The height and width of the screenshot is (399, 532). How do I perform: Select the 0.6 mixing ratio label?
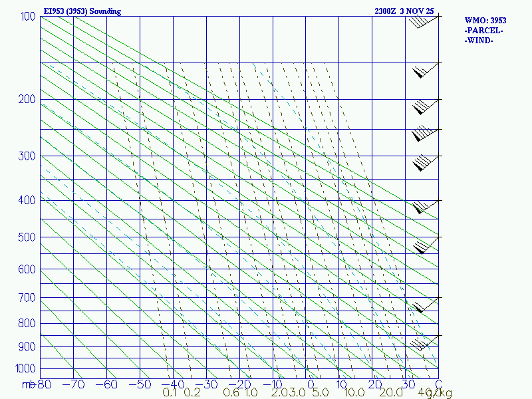click(x=231, y=392)
